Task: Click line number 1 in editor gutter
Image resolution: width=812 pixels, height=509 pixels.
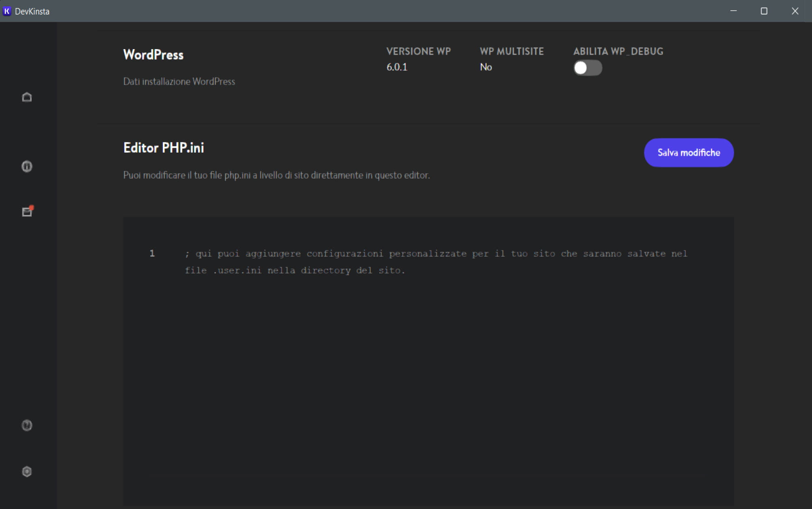Action: pyautogui.click(x=152, y=254)
